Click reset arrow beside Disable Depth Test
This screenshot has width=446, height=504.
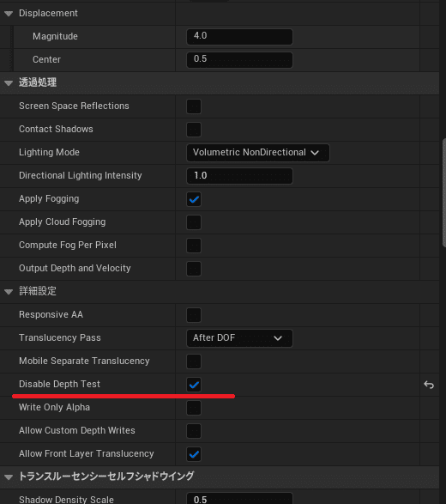point(429,385)
